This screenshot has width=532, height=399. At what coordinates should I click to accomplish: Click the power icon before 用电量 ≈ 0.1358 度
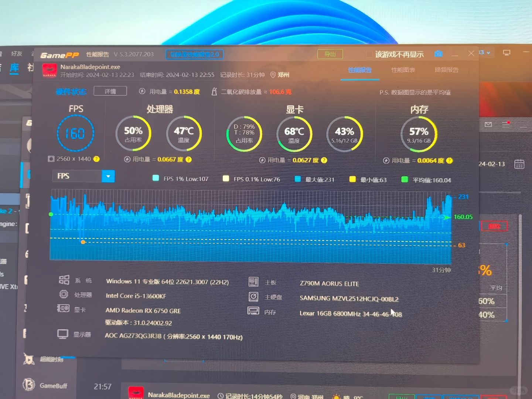pyautogui.click(x=142, y=91)
